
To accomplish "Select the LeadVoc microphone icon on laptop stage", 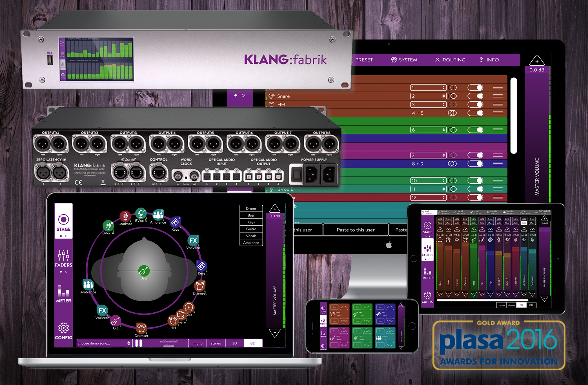I will coord(125,216).
